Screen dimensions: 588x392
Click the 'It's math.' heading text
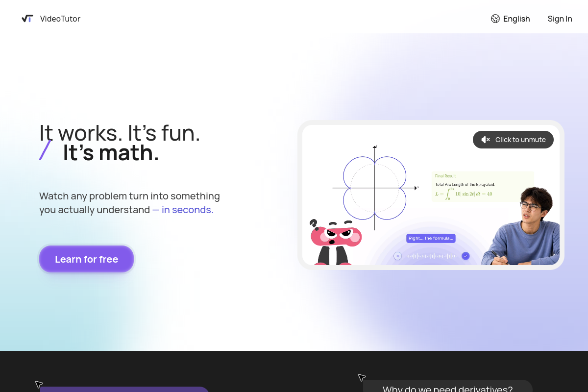(x=111, y=153)
